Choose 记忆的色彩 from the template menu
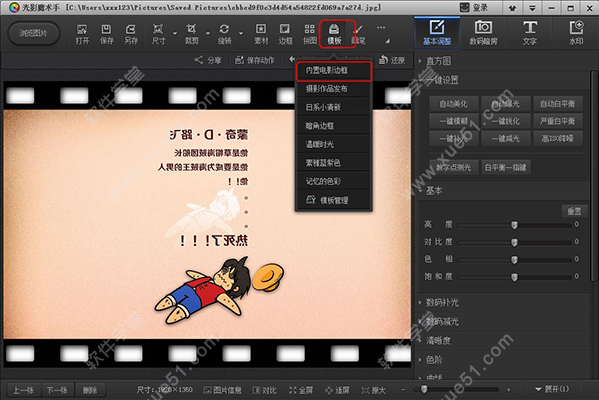This screenshot has width=599, height=400. click(x=334, y=181)
